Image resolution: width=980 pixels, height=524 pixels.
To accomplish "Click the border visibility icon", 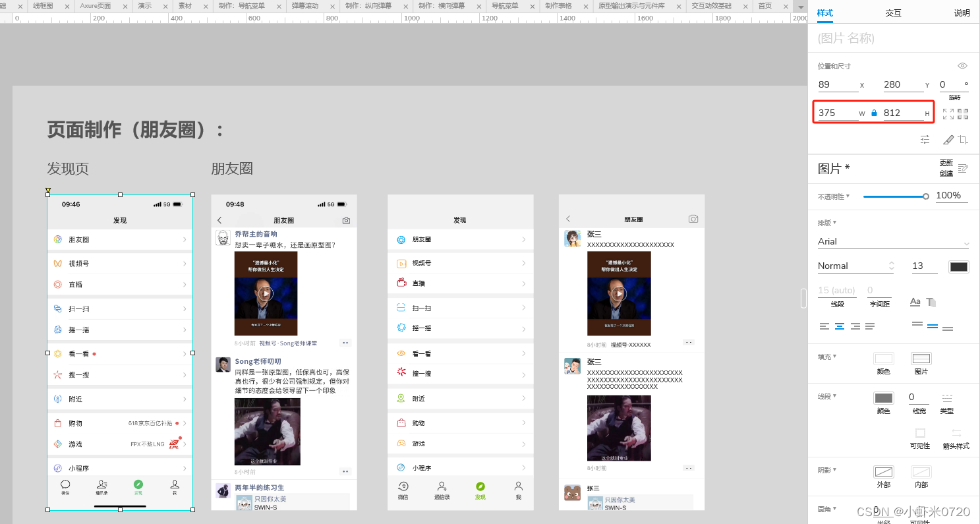I will pyautogui.click(x=920, y=433).
